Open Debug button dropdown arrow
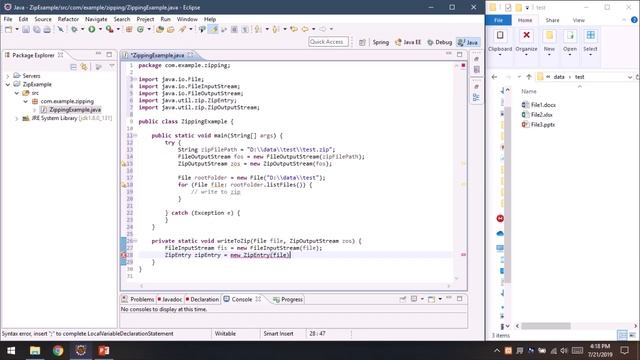Image resolution: width=640 pixels, height=360 pixels. coord(82,29)
